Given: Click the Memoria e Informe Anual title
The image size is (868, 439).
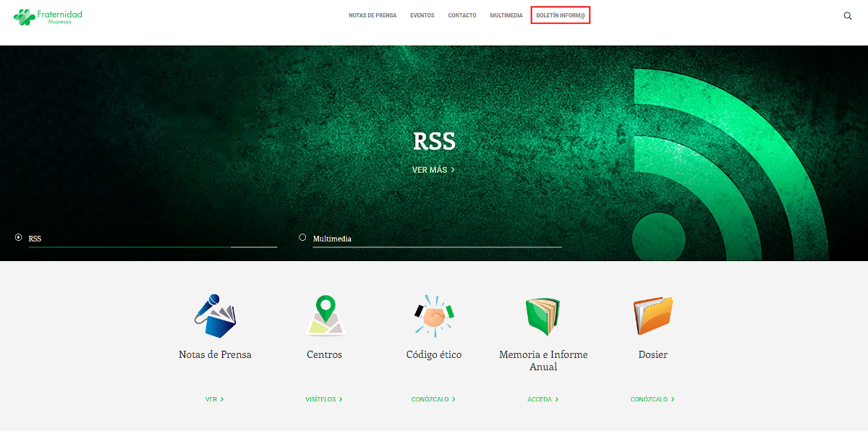Looking at the screenshot, I should click(543, 361).
